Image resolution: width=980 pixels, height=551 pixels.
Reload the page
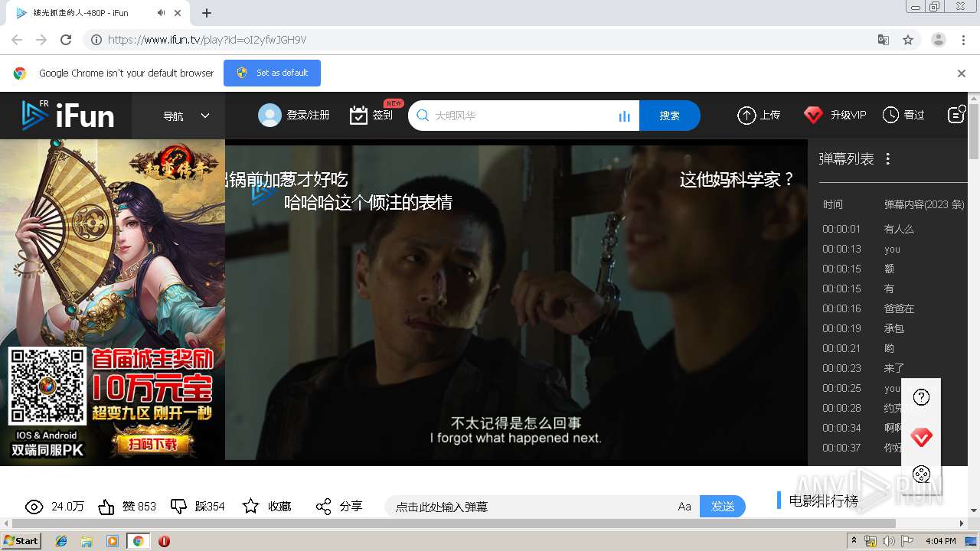[x=66, y=40]
